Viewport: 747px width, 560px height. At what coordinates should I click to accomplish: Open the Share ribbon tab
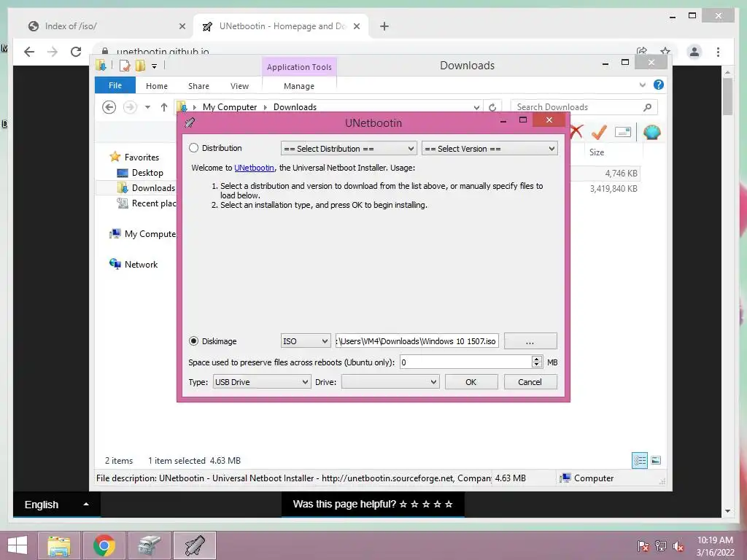[198, 86]
